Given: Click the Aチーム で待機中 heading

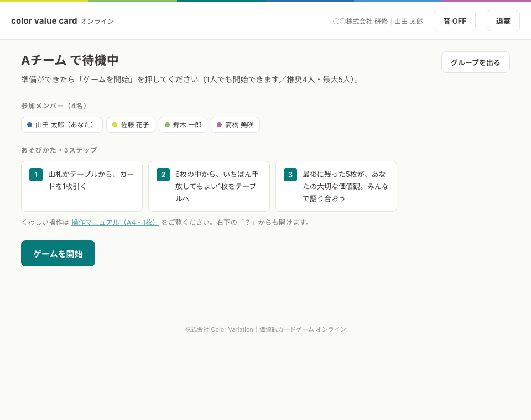Looking at the screenshot, I should (70, 60).
